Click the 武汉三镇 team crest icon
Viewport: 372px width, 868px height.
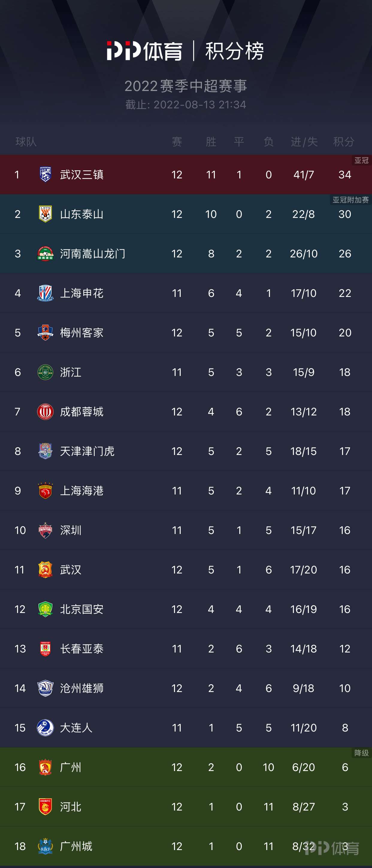(45, 174)
